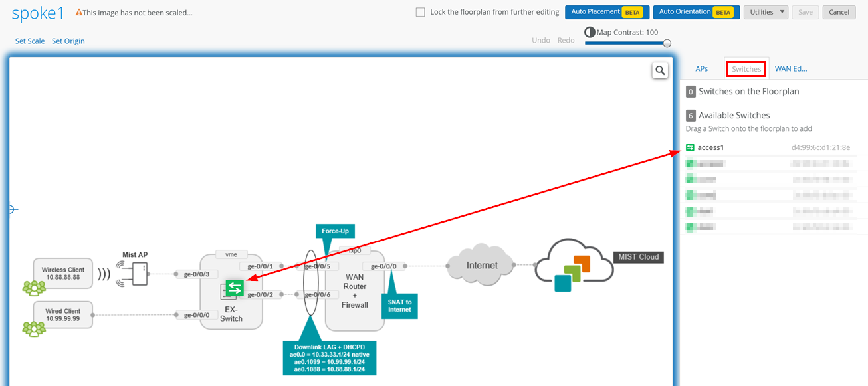Click the Map Contrast slider handle
This screenshot has height=386, width=868.
pos(667,43)
